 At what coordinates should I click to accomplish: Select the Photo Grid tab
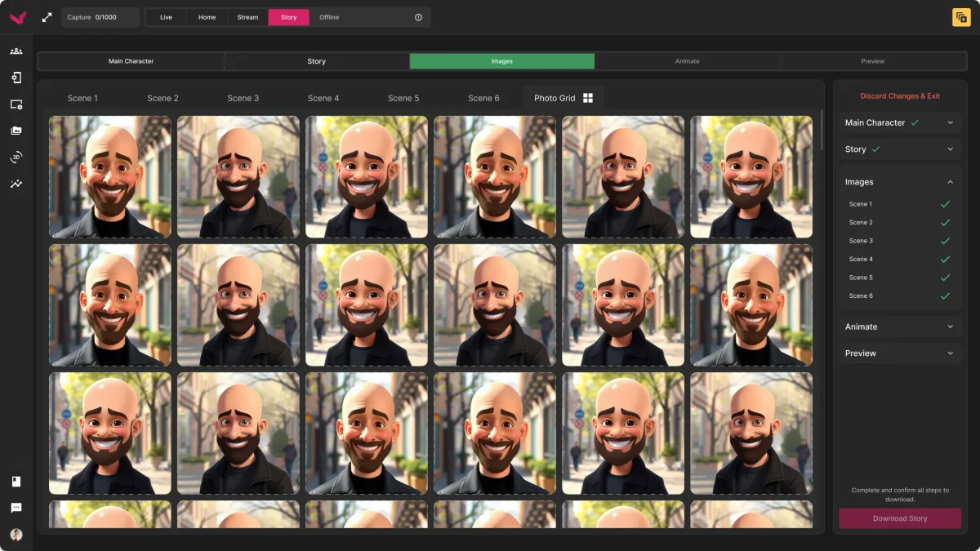(x=563, y=98)
